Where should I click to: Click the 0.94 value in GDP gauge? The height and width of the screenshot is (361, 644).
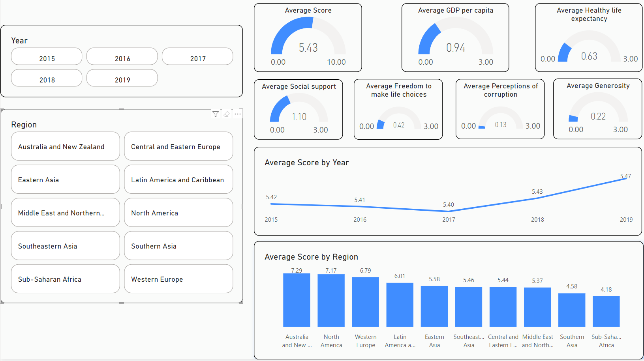coord(456,48)
